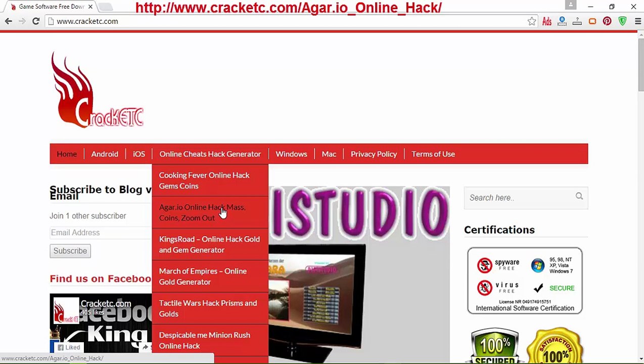
Task: Select Tactile Wars Hack Prisms and Golds
Action: point(210,308)
